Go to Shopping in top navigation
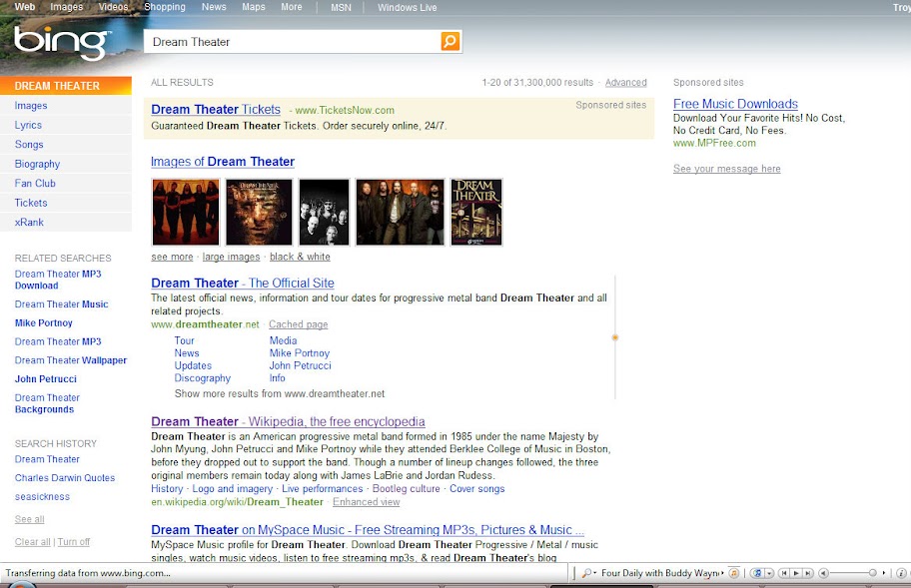 click(165, 7)
